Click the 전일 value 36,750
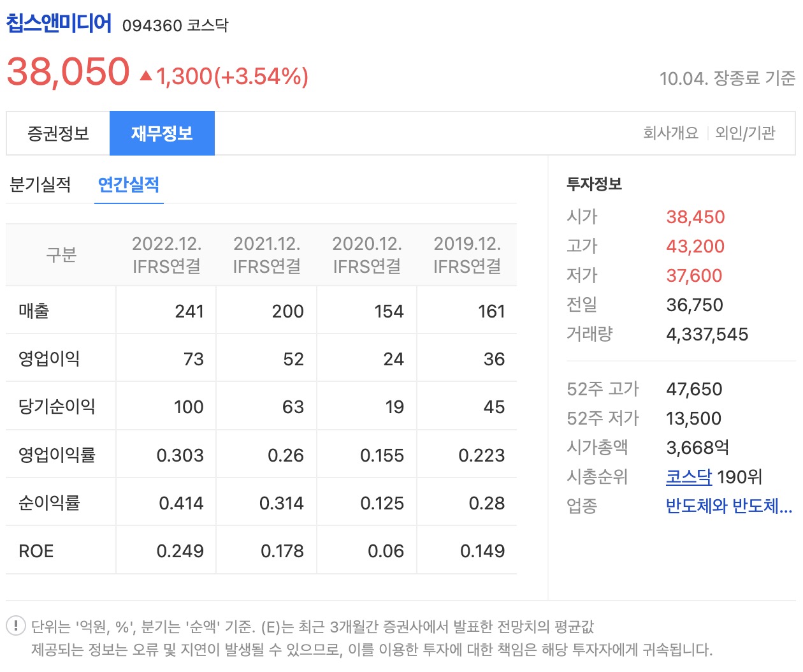This screenshot has height=672, width=803. [695, 305]
